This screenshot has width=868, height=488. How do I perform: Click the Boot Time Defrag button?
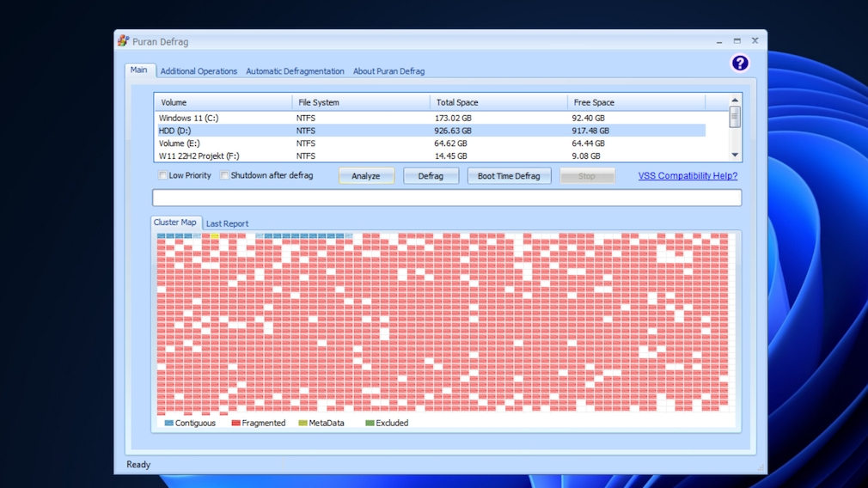[x=509, y=176]
